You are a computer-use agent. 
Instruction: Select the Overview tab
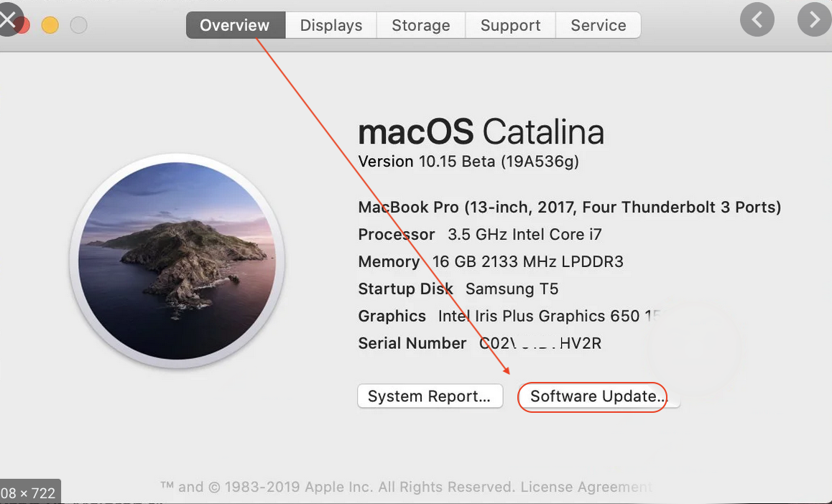click(235, 25)
